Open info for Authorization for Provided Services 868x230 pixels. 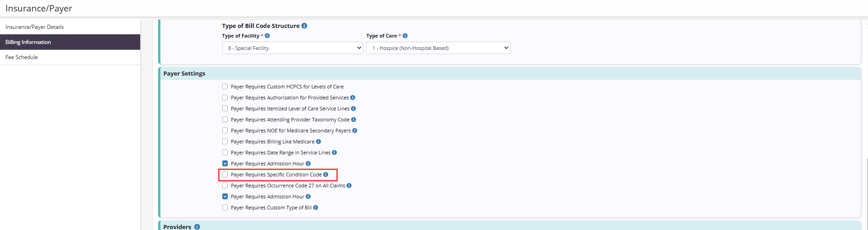coord(353,98)
